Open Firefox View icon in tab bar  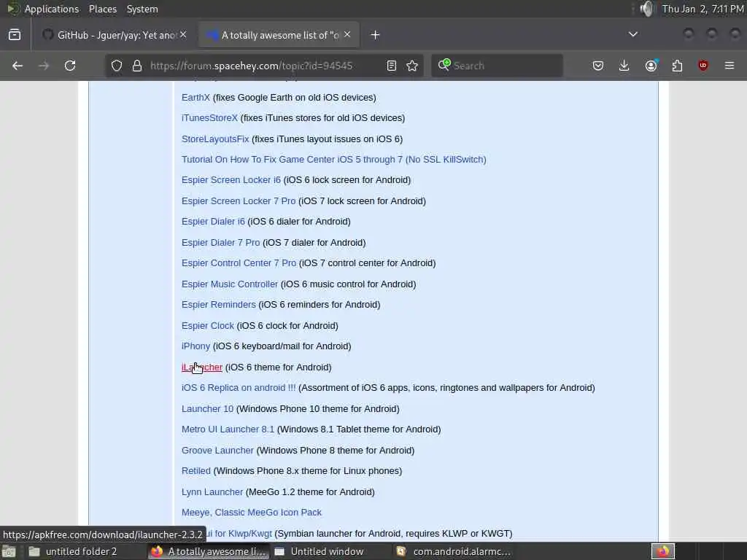(x=15, y=35)
